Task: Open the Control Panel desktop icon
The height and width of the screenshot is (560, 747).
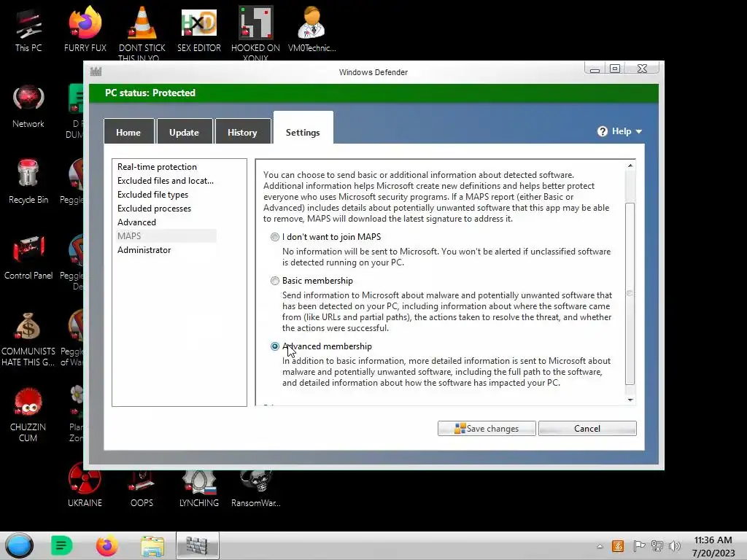Action: point(28,257)
